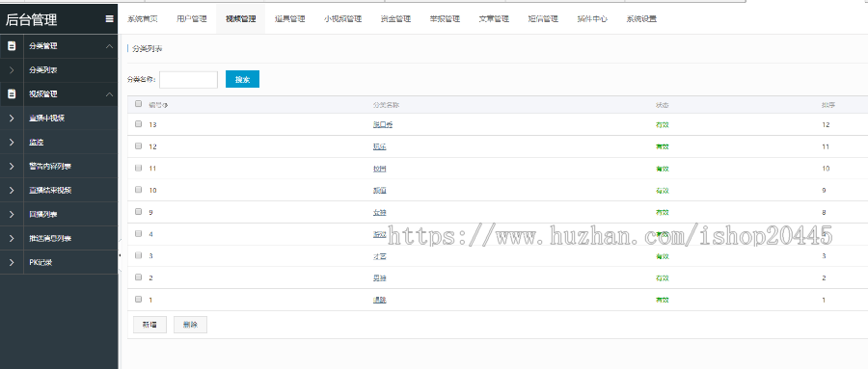Switch to the 系统首页 top tab
This screenshot has height=369, width=868.
[x=143, y=19]
